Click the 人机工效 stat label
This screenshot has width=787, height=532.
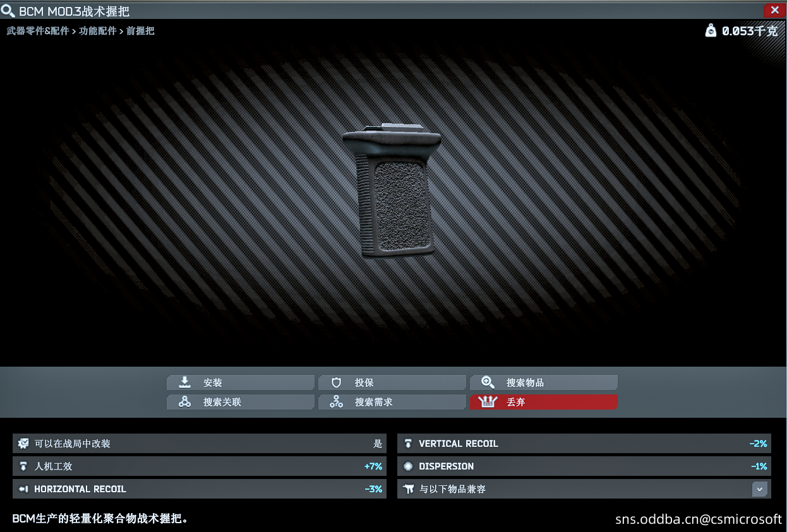(x=54, y=466)
